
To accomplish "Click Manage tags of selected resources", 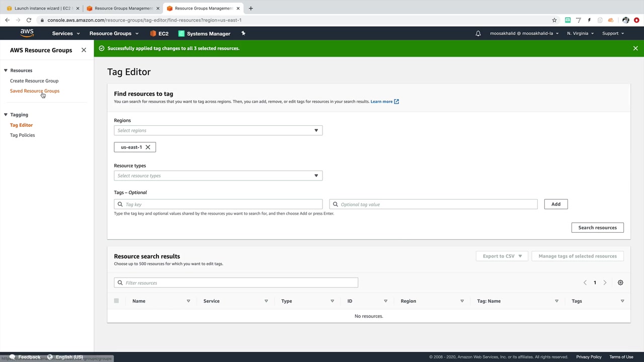I will (x=578, y=256).
